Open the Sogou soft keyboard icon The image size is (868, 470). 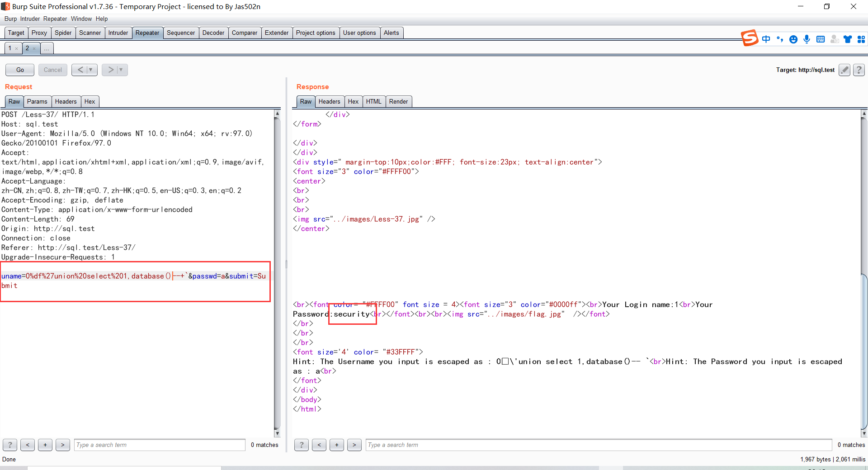coord(821,39)
